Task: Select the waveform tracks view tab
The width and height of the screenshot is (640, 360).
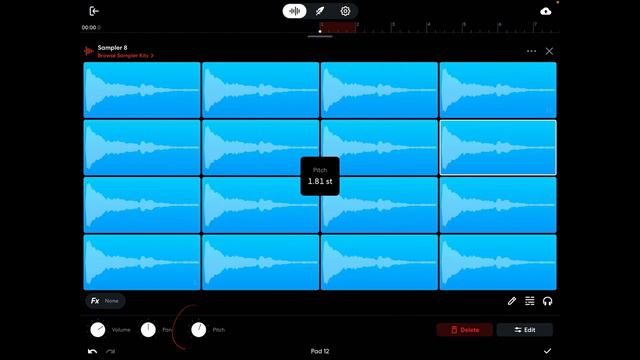Action: pos(294,11)
